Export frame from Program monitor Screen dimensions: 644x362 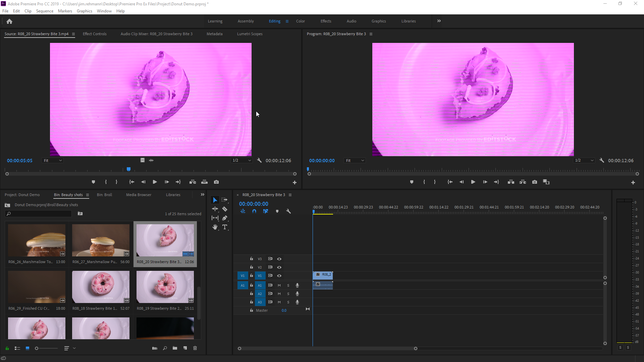pos(535,182)
